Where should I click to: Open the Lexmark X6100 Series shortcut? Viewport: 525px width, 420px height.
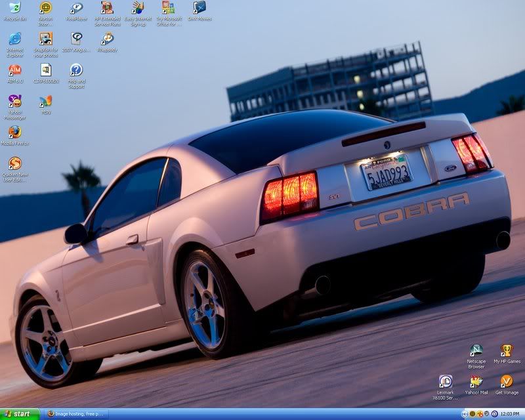(446, 382)
